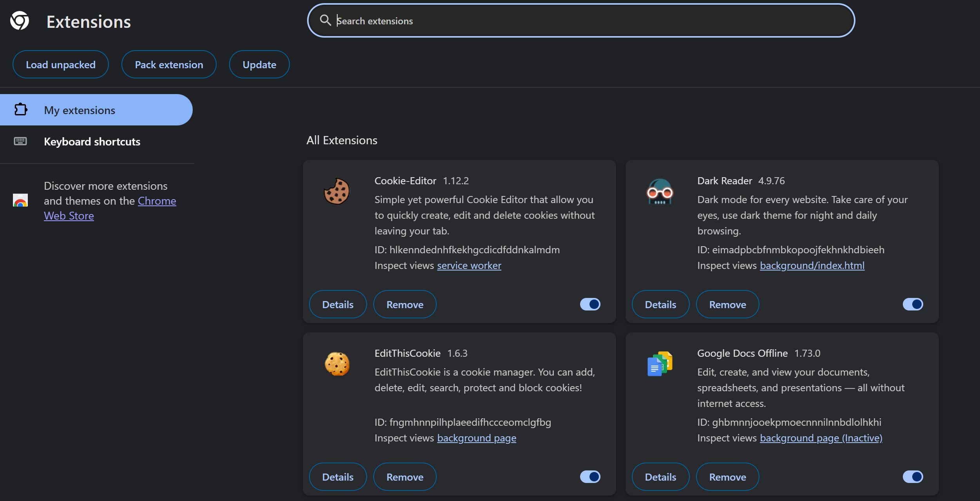
Task: Focus the Search extensions field
Action: [x=581, y=20]
